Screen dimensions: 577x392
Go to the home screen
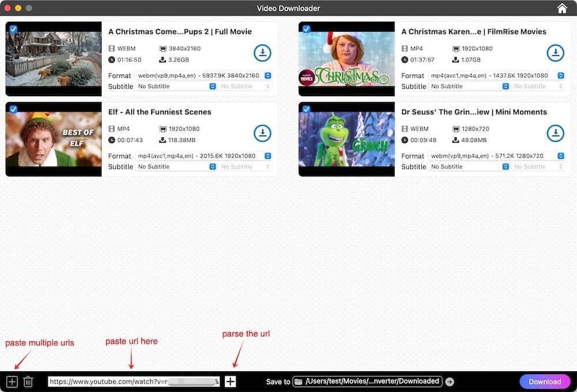562,8
